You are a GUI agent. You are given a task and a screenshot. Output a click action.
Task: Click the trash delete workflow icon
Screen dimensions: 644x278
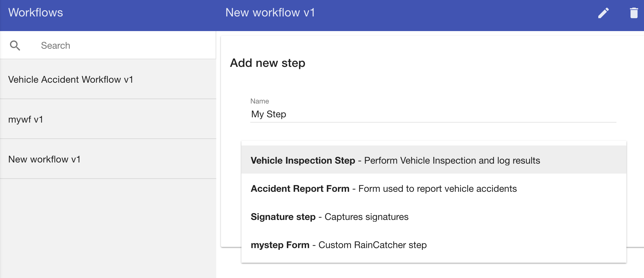pyautogui.click(x=634, y=13)
